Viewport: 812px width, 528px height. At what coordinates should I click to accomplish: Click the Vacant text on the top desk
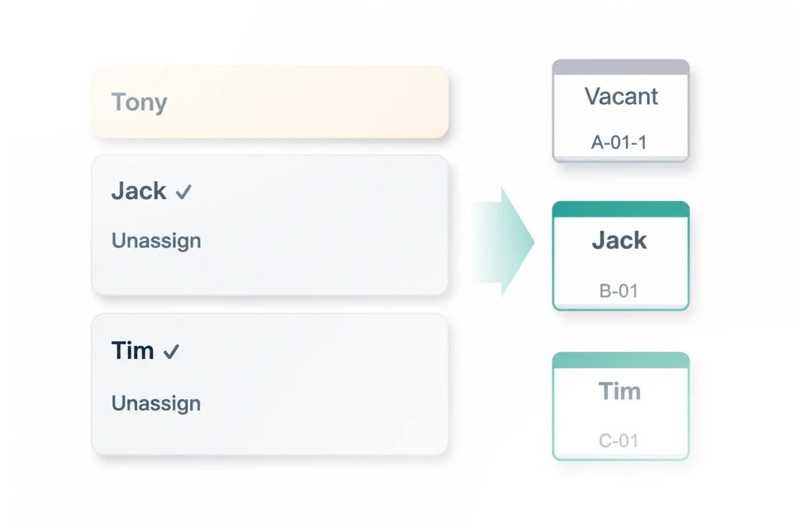pyautogui.click(x=621, y=96)
